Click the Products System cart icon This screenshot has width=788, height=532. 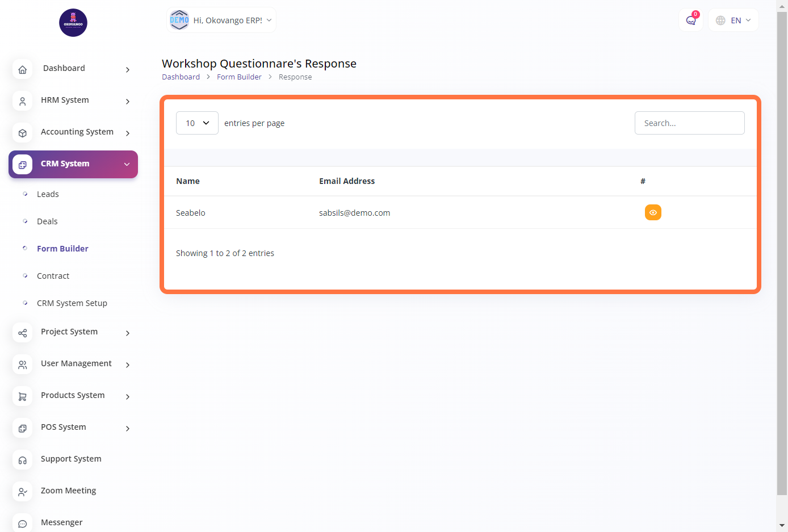click(x=23, y=397)
